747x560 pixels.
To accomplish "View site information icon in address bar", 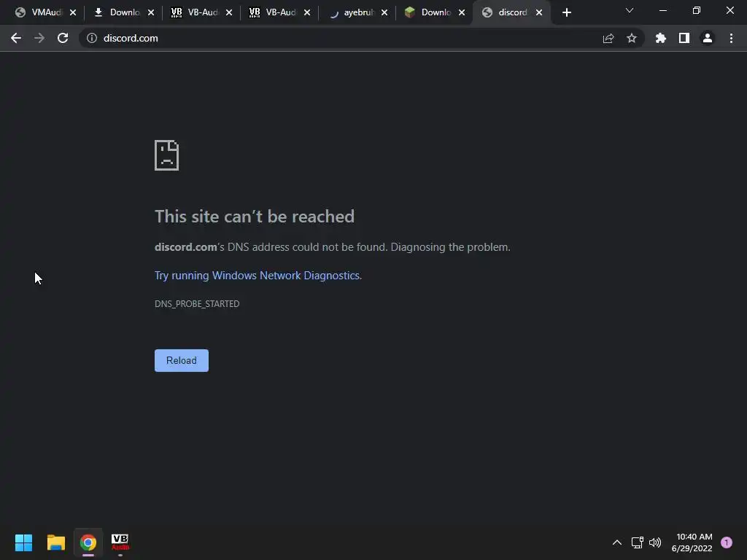I will 92,38.
